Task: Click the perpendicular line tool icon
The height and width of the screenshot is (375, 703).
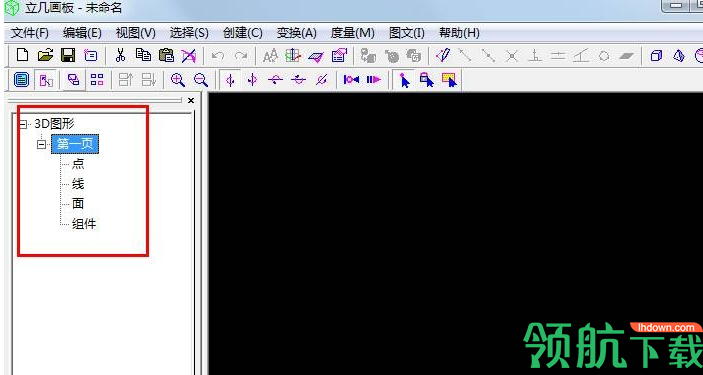Action: point(534,56)
